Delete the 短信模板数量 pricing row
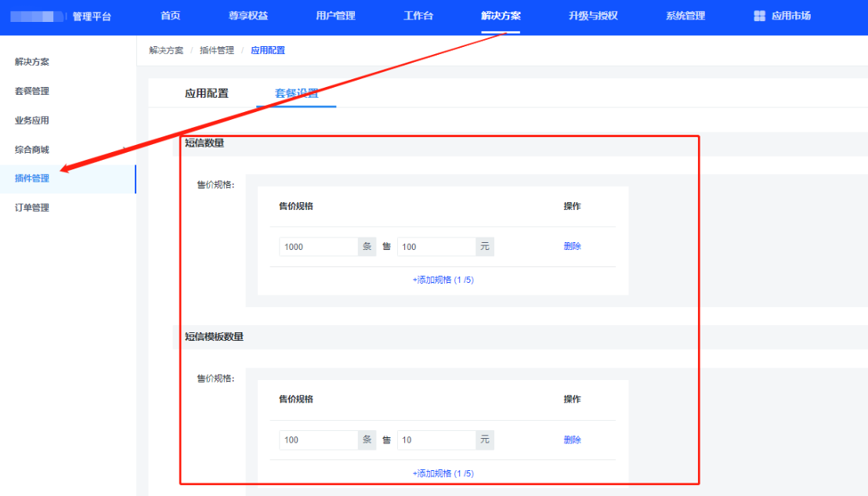Image resolution: width=868 pixels, height=496 pixels. (x=572, y=440)
